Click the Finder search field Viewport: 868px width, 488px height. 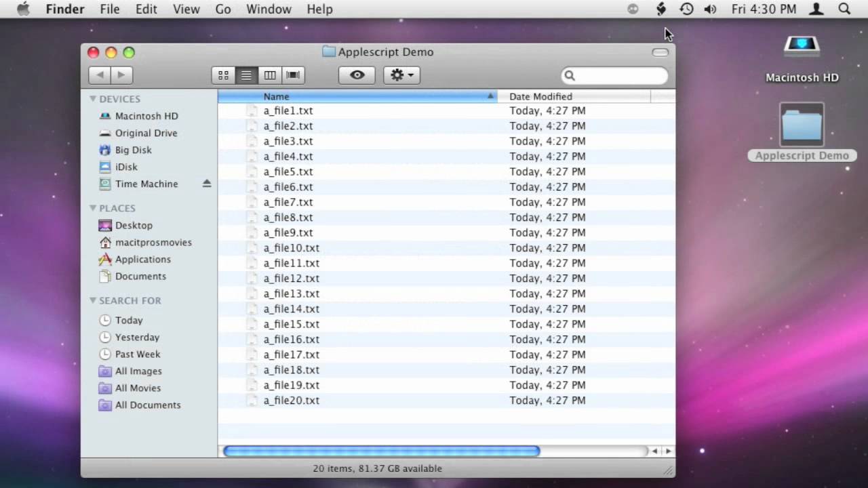(x=614, y=76)
